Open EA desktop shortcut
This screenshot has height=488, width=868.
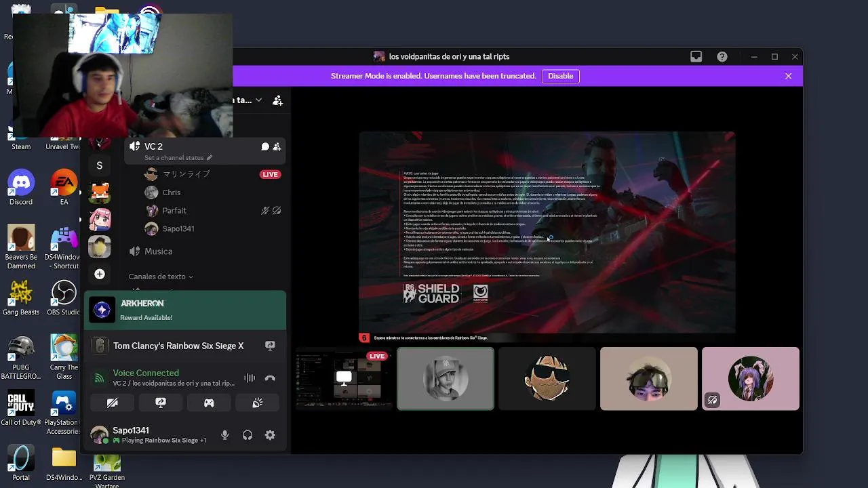tap(64, 188)
